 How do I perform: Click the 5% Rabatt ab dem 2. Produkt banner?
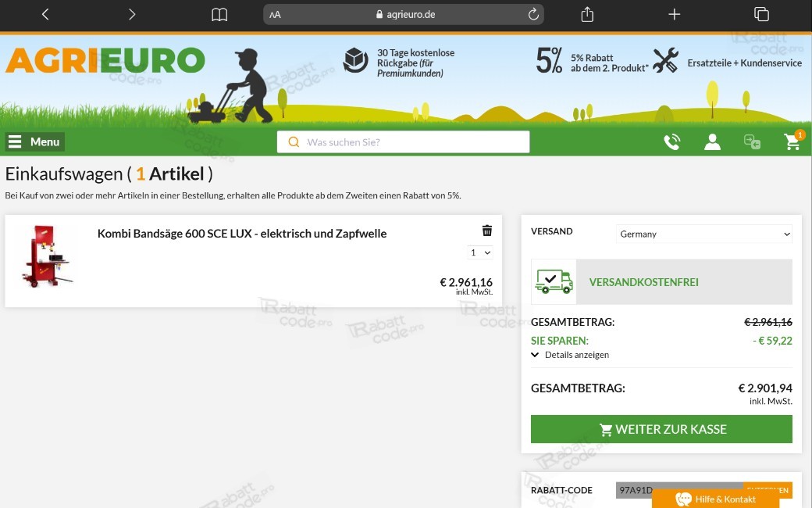point(592,62)
